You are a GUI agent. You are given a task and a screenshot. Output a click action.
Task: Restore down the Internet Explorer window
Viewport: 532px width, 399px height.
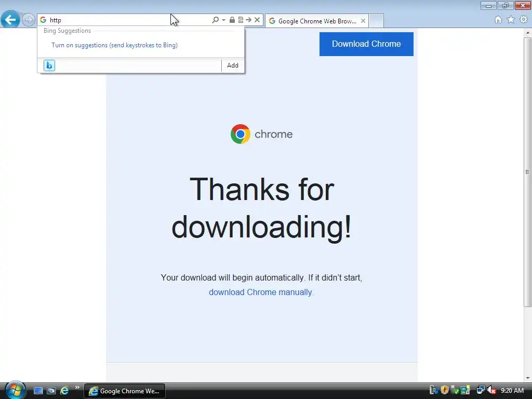505,5
